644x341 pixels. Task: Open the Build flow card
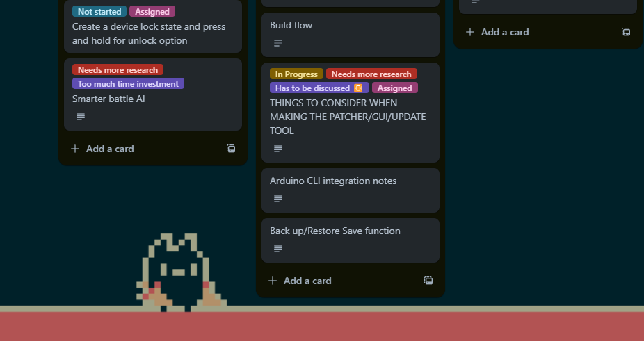(291, 25)
